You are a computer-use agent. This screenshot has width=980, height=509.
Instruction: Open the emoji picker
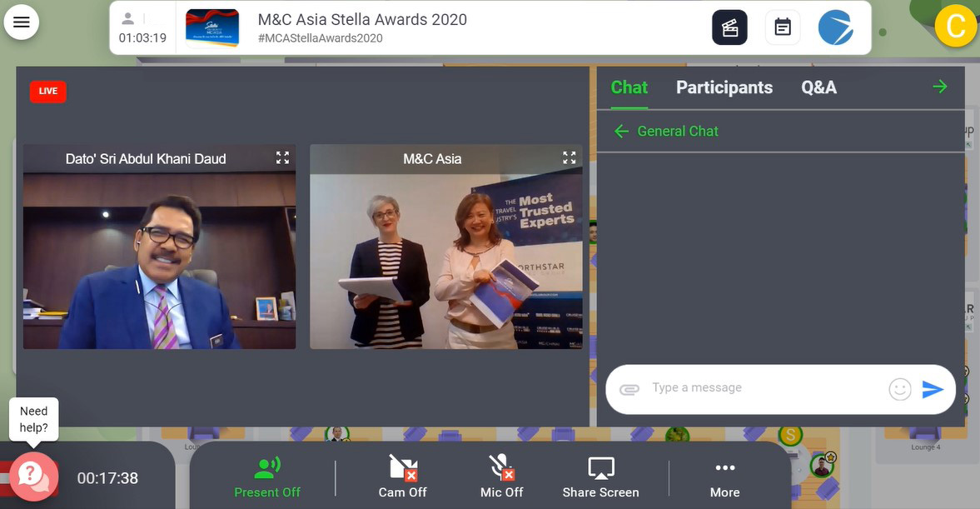(x=900, y=390)
